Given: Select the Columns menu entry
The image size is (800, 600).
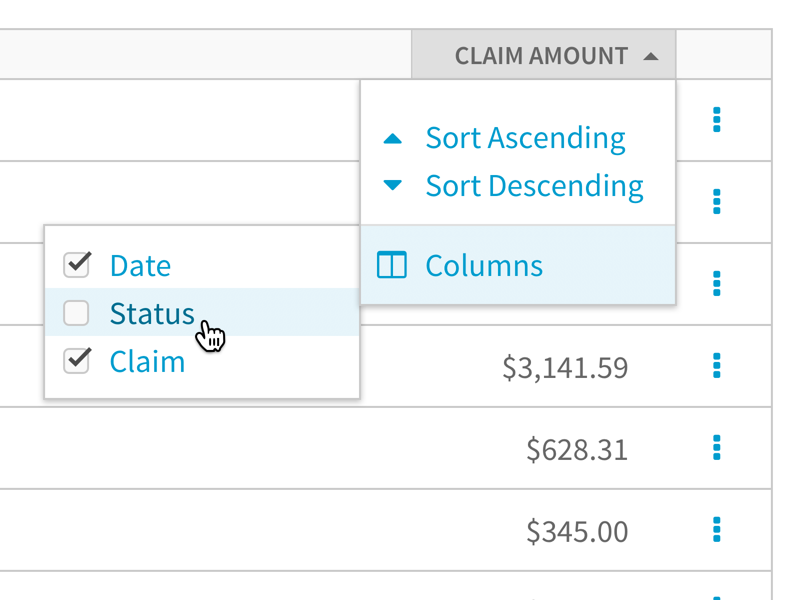Looking at the screenshot, I should tap(483, 265).
